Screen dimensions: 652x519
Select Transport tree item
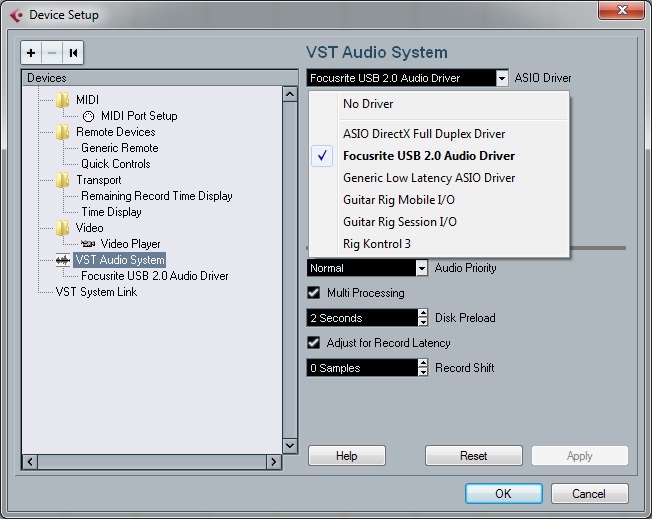pos(99,180)
